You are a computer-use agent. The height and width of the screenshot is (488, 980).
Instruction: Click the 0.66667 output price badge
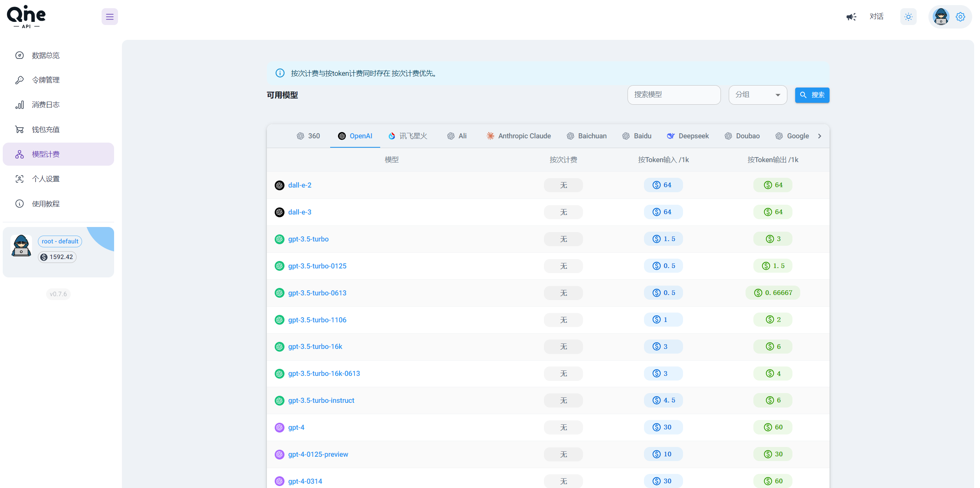point(773,293)
